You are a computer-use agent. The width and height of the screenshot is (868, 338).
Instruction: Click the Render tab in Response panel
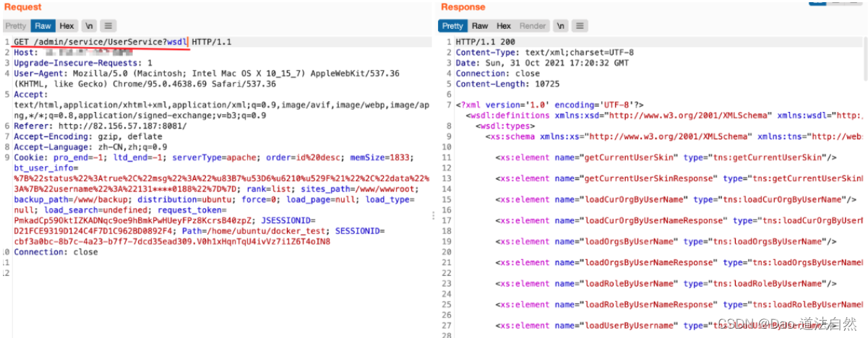(x=533, y=26)
